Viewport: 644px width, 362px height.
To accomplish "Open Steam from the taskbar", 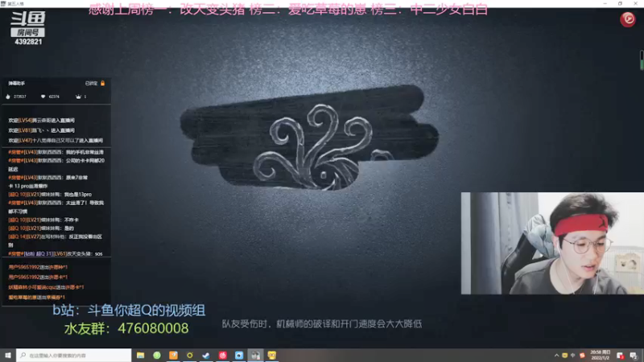I will point(206,356).
